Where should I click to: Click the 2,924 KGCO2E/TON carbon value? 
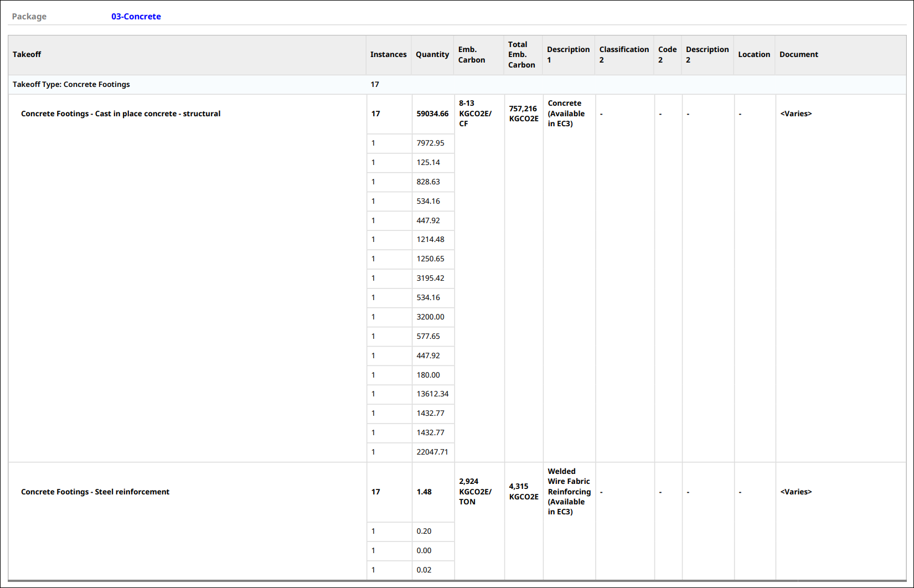(475, 492)
